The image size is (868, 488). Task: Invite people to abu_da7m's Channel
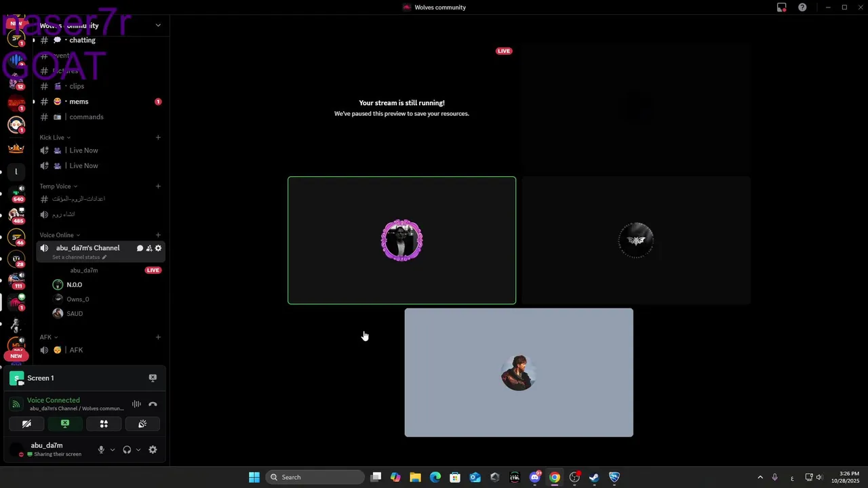pos(149,248)
